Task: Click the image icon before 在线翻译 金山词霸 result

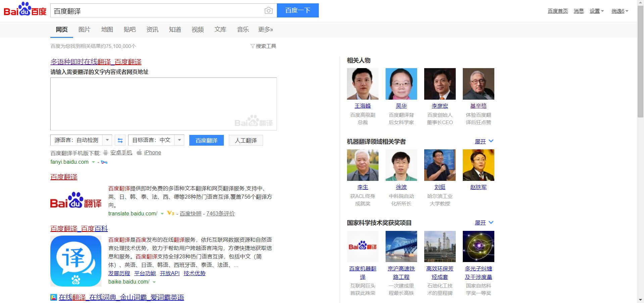Action: point(53,297)
